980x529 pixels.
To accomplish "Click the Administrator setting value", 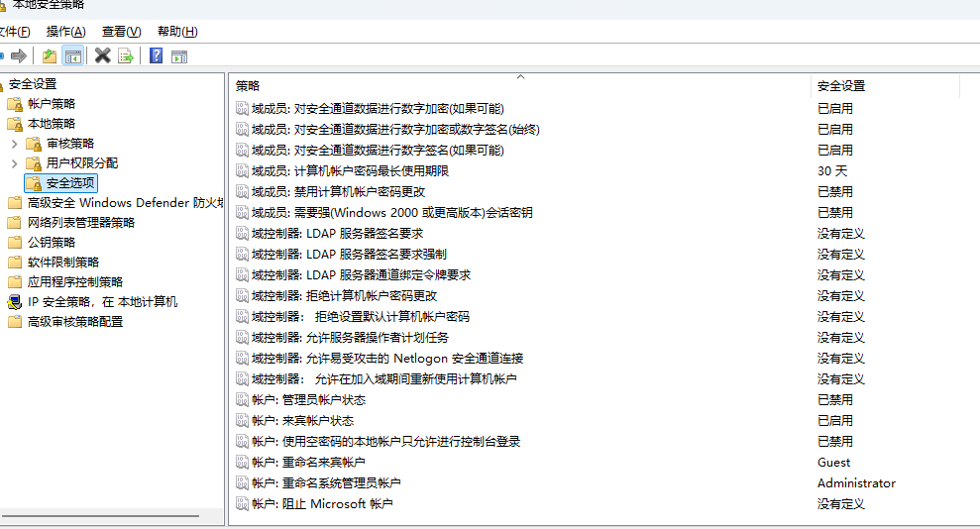I will [856, 483].
